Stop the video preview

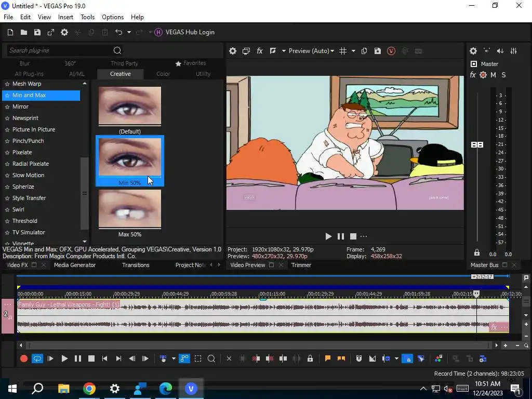(x=353, y=236)
